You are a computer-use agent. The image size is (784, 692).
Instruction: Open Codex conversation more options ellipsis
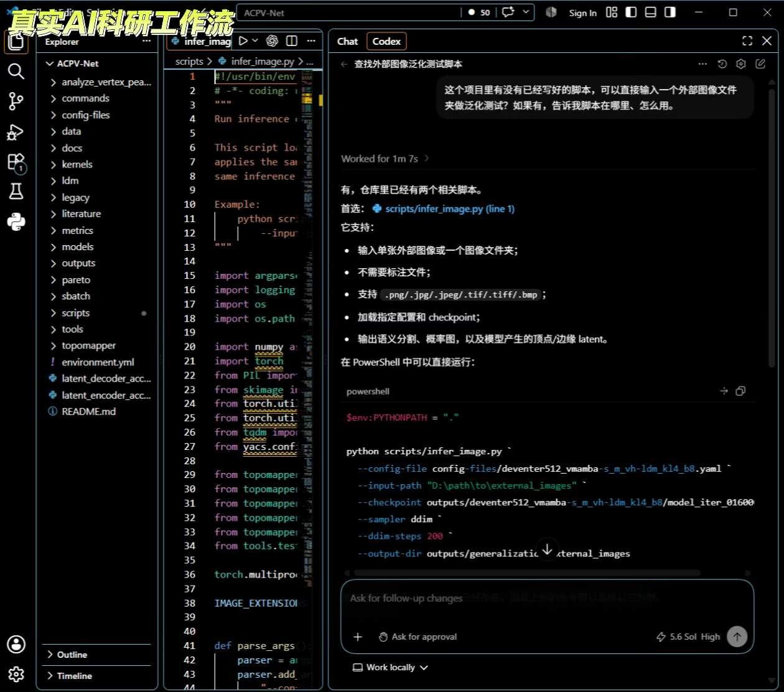pyautogui.click(x=702, y=64)
